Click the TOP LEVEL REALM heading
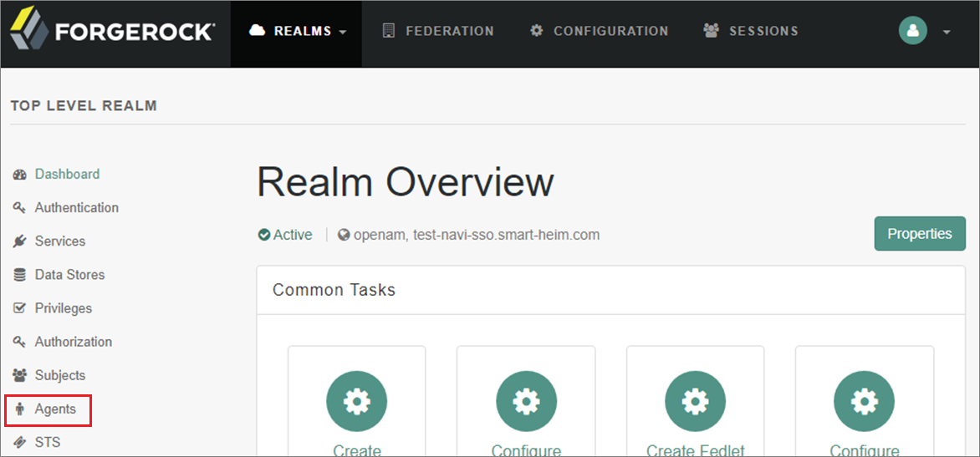This screenshot has width=980, height=457. (x=84, y=106)
